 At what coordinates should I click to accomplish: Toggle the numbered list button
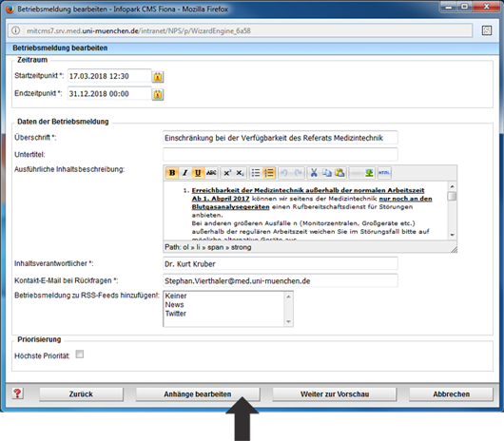[x=269, y=173]
